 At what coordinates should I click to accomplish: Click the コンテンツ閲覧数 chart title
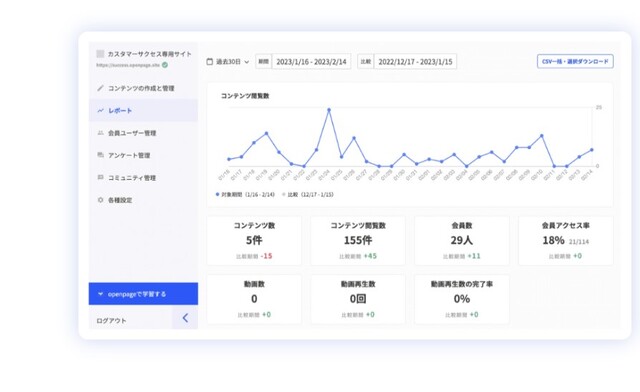tap(245, 96)
